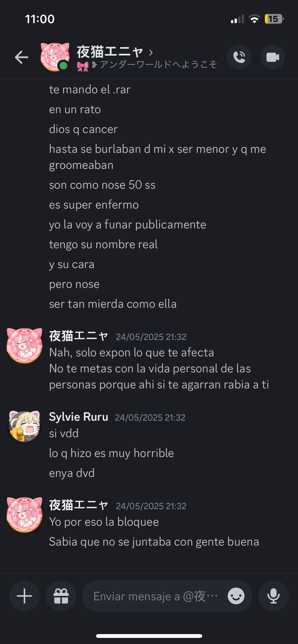The image size is (298, 644).
Task: Expand chat details via header chevron
Action: point(151,52)
